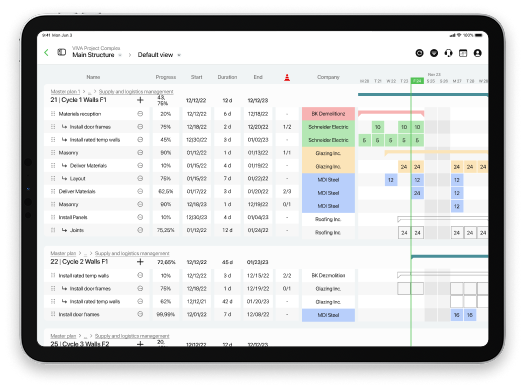Add item to 25 | Cycle 3 Walls F2

(140, 344)
